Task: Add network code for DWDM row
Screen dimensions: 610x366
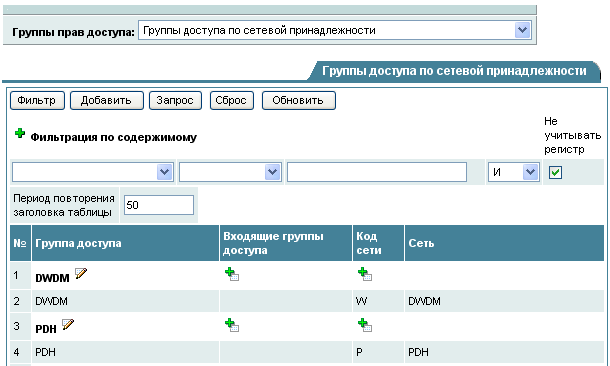Action: pyautogui.click(x=365, y=274)
